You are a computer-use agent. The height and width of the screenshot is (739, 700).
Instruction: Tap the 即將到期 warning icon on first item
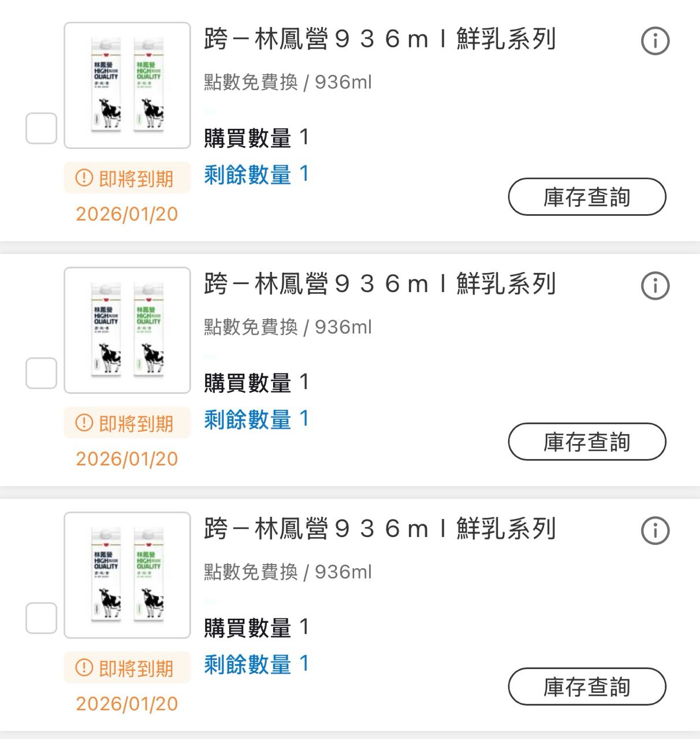click(x=84, y=178)
